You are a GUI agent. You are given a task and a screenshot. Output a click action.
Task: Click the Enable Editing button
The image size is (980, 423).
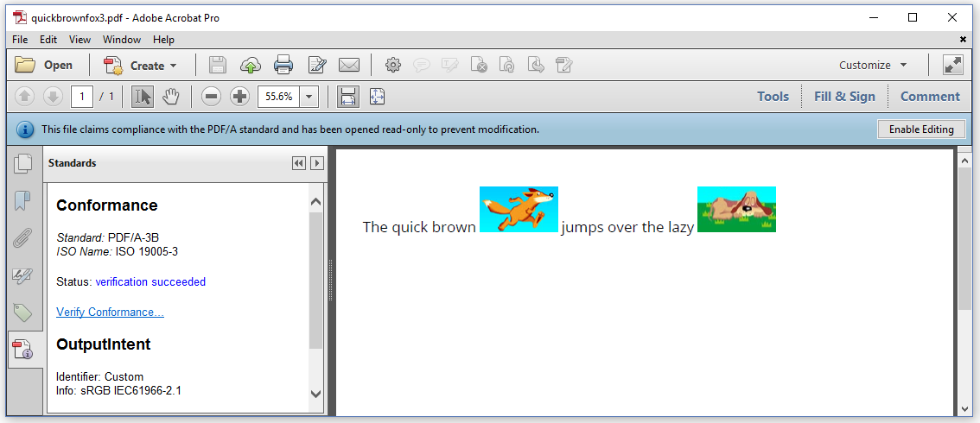pyautogui.click(x=922, y=129)
